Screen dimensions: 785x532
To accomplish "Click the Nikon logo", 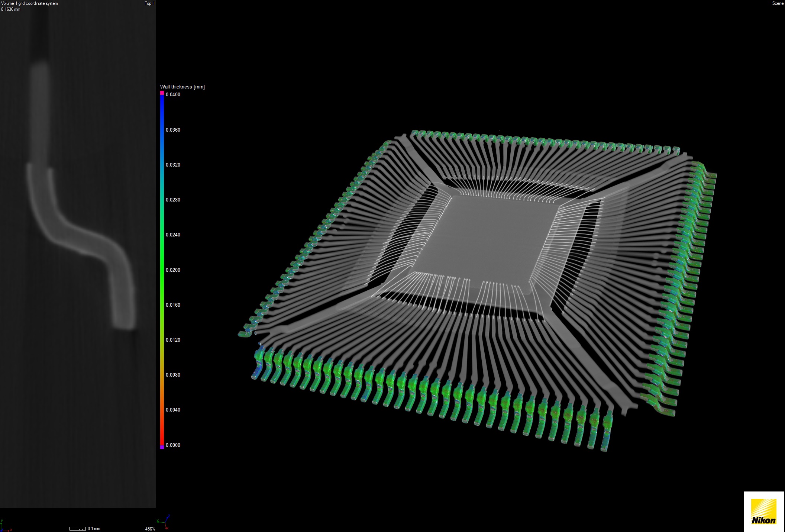I will [x=764, y=512].
